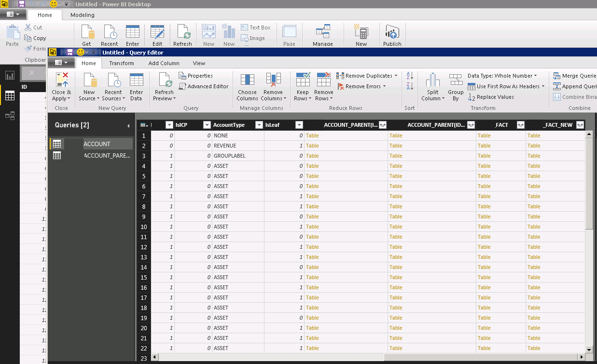Screen dimensions: 597x364
Task: Insert Text Box in Power BI Desktop
Action: point(256,27)
